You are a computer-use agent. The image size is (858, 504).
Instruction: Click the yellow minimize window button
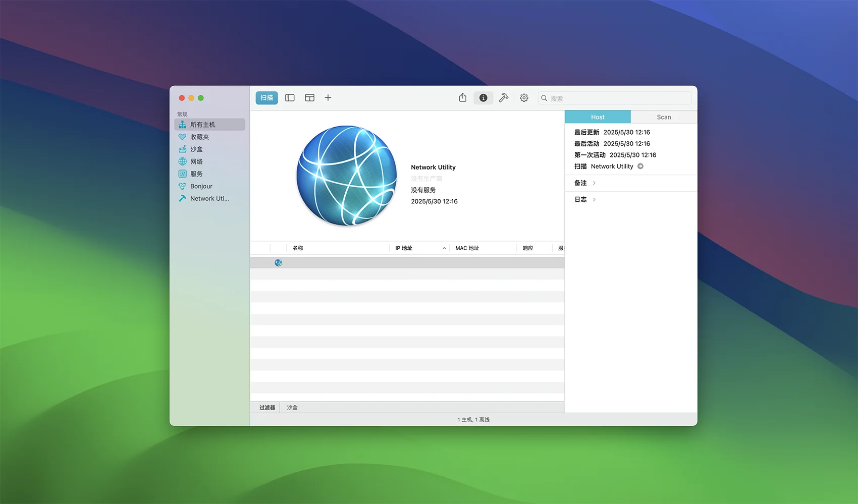(191, 98)
